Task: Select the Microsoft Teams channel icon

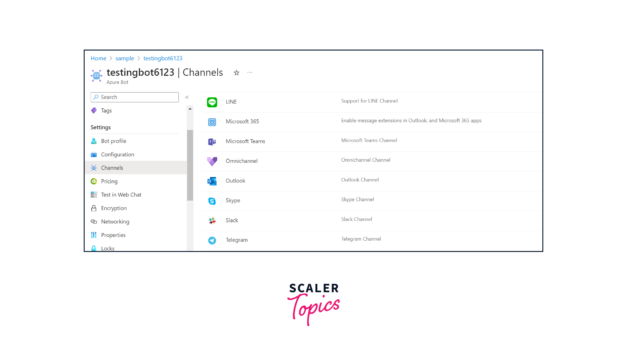Action: pyautogui.click(x=212, y=142)
